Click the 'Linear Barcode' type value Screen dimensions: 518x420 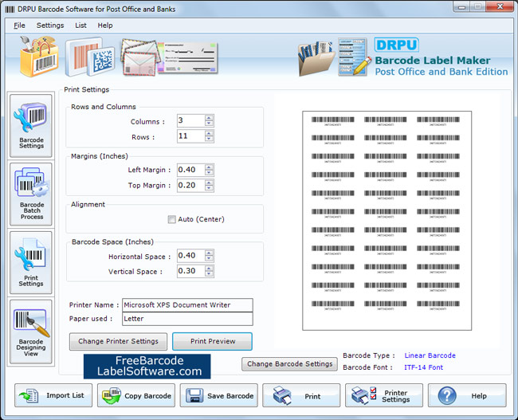pos(430,355)
